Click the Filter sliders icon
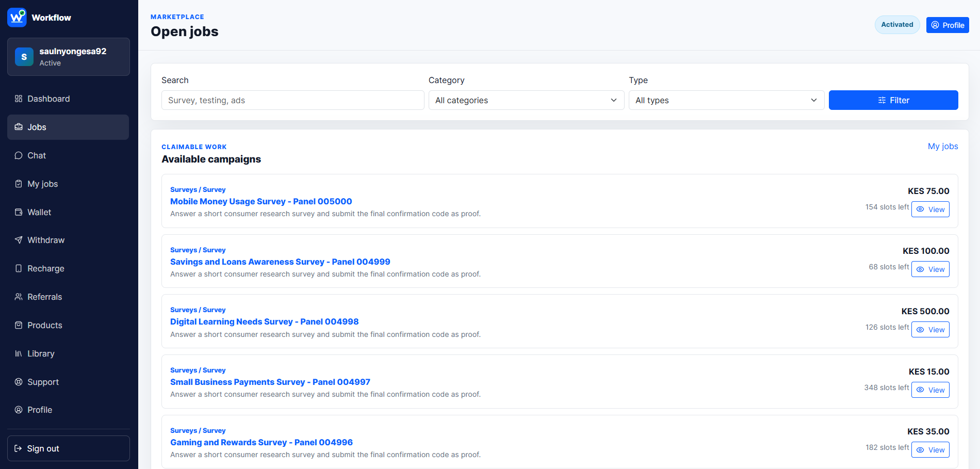Viewport: 980px width, 469px height. (882, 100)
